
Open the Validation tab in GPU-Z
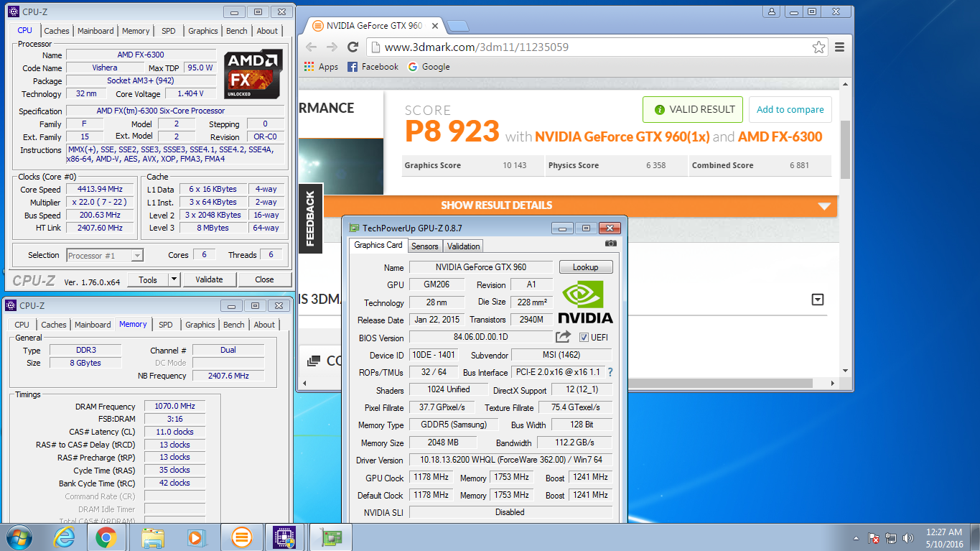(x=463, y=246)
